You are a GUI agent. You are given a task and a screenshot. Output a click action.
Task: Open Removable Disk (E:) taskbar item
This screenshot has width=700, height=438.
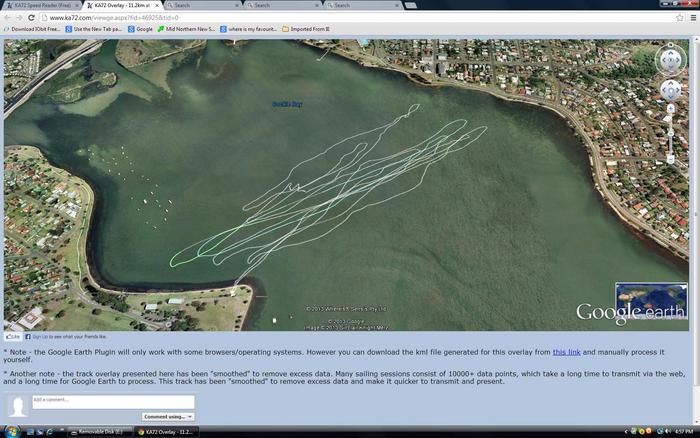pos(105,431)
